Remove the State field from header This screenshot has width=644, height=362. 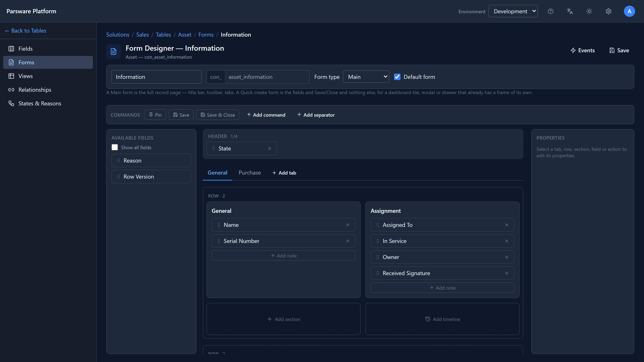pyautogui.click(x=269, y=148)
